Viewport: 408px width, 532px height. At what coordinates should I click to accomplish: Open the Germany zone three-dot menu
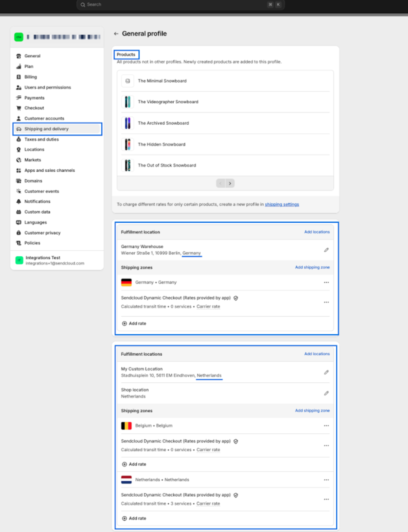point(326,282)
